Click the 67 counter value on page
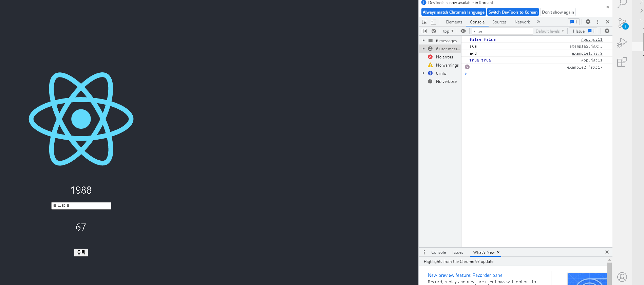 [81, 227]
